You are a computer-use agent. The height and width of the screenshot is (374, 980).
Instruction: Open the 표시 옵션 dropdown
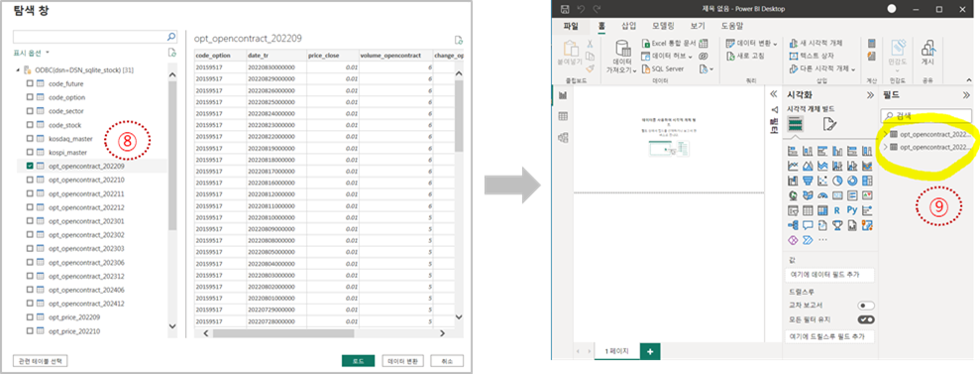coord(32,53)
